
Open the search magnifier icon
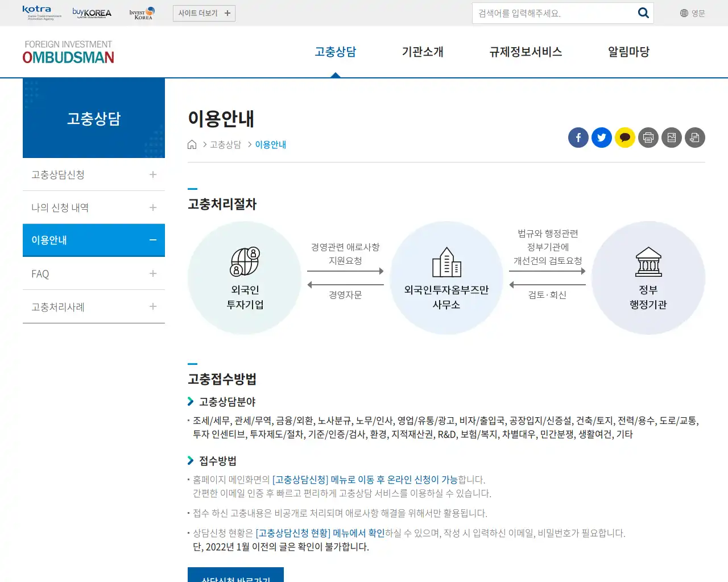(643, 13)
